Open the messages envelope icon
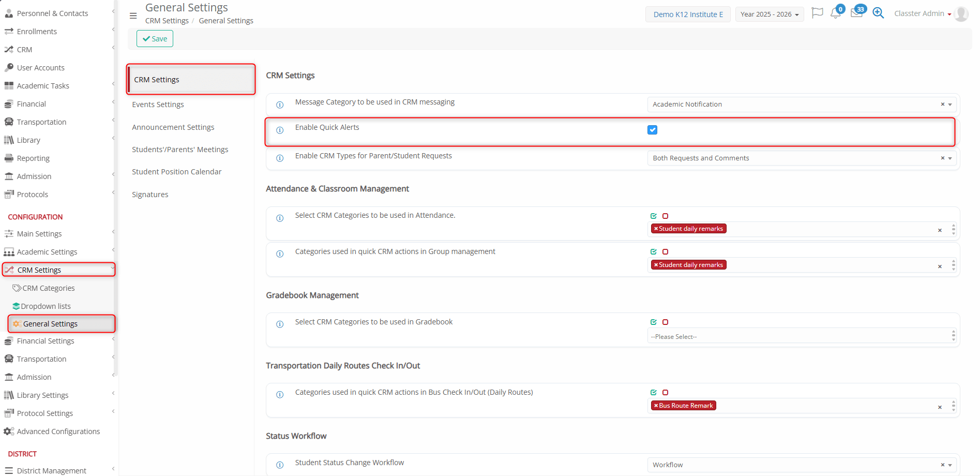 coord(856,13)
